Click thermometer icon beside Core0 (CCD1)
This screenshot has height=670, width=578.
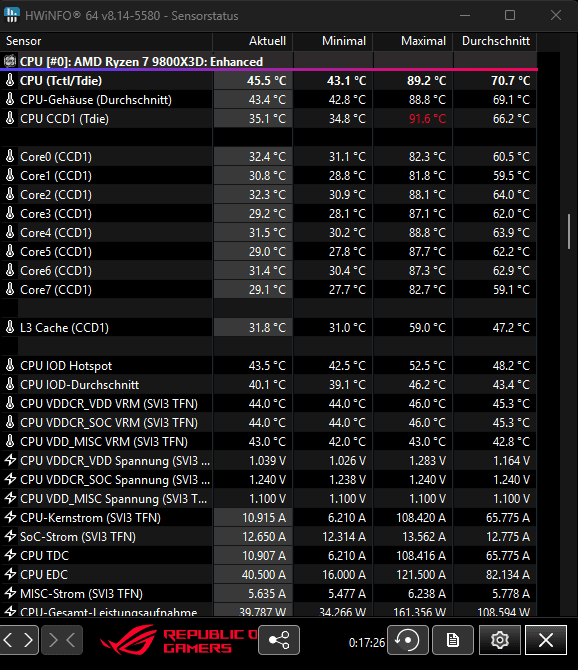pyautogui.click(x=10, y=156)
